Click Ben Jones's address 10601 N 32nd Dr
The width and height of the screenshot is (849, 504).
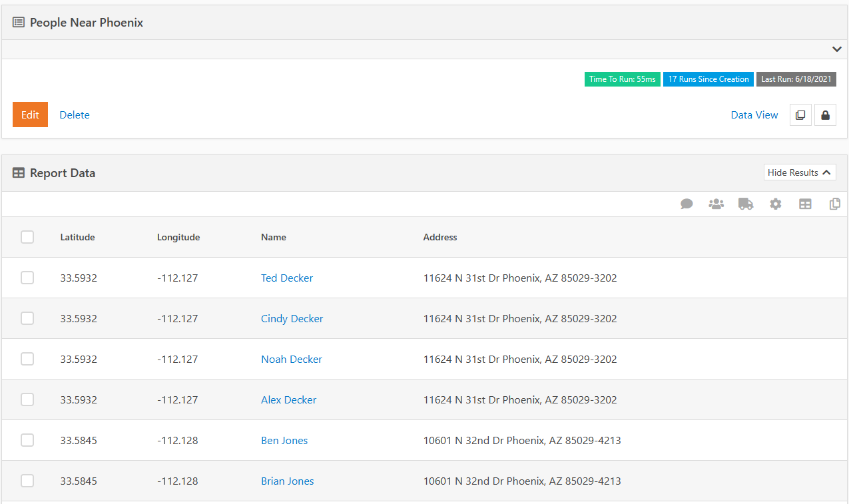click(522, 440)
